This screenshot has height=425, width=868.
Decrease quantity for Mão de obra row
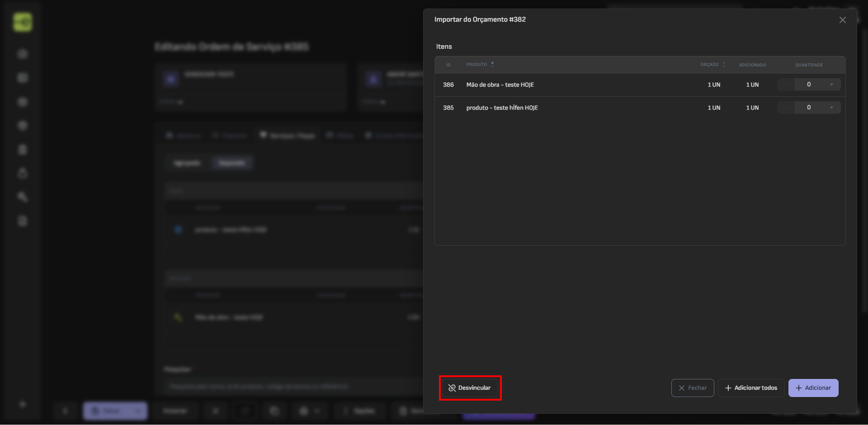click(786, 84)
